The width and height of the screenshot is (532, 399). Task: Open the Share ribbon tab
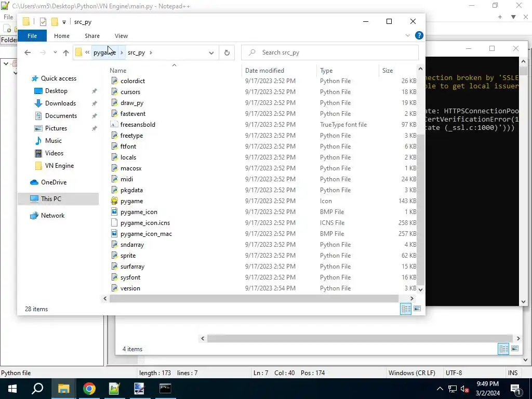92,36
